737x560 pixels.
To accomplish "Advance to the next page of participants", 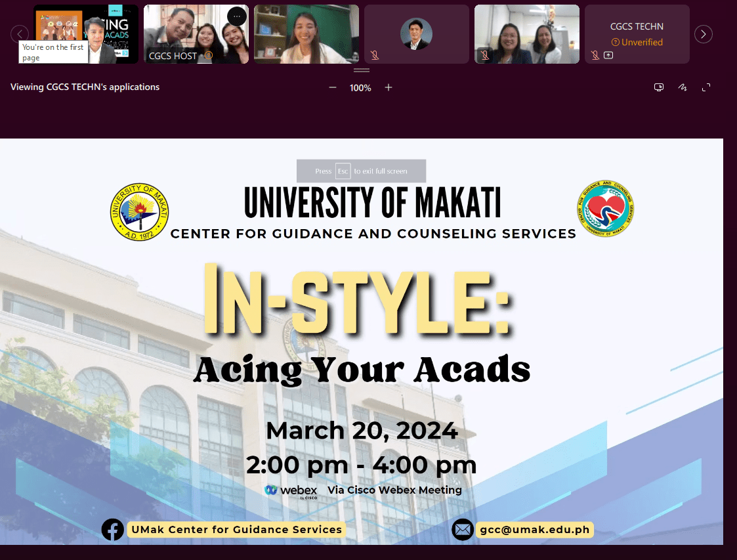I will point(703,34).
